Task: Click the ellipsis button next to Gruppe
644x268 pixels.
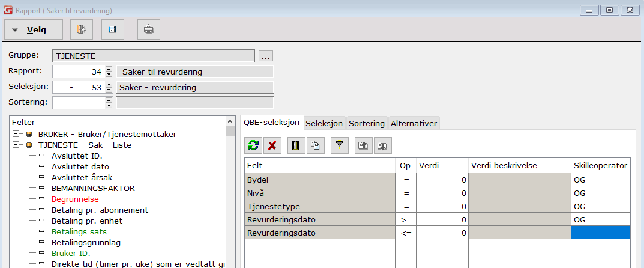Action: click(x=266, y=56)
